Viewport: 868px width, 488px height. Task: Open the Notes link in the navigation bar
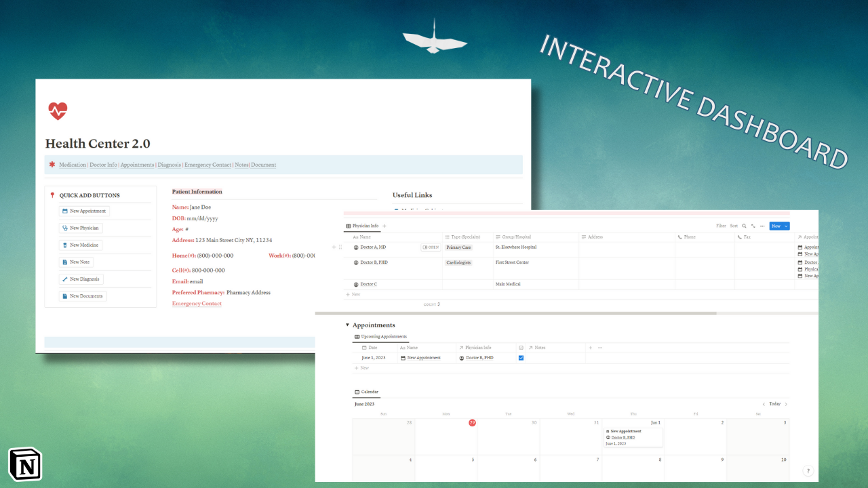[x=241, y=165]
